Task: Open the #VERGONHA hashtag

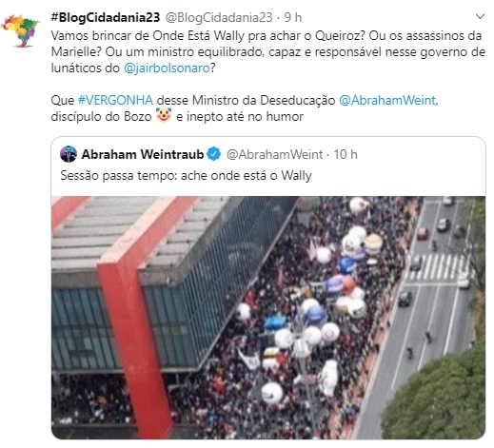Action: 115,100
